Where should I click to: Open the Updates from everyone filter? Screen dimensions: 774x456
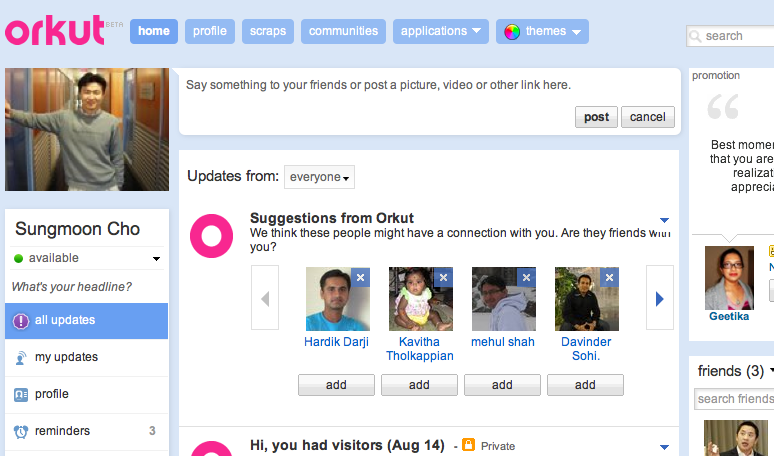(319, 177)
